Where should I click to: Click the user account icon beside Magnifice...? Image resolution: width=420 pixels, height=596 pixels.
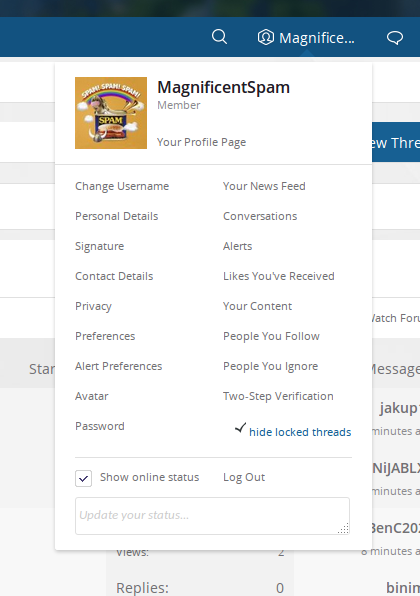266,38
